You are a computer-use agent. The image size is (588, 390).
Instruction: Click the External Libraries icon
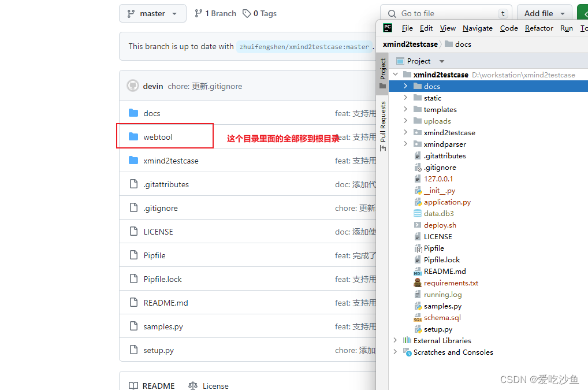pyautogui.click(x=407, y=340)
